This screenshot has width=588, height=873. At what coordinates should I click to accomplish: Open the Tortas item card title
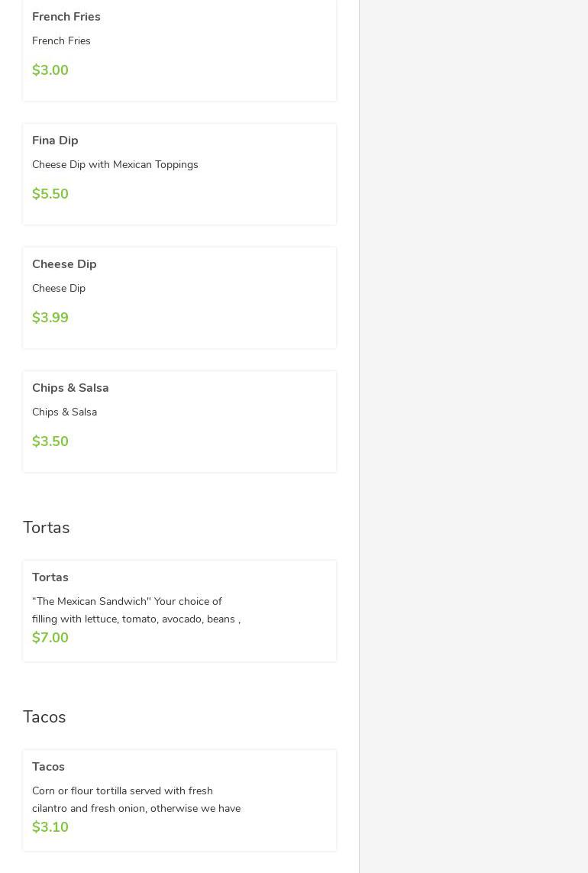coord(50,577)
